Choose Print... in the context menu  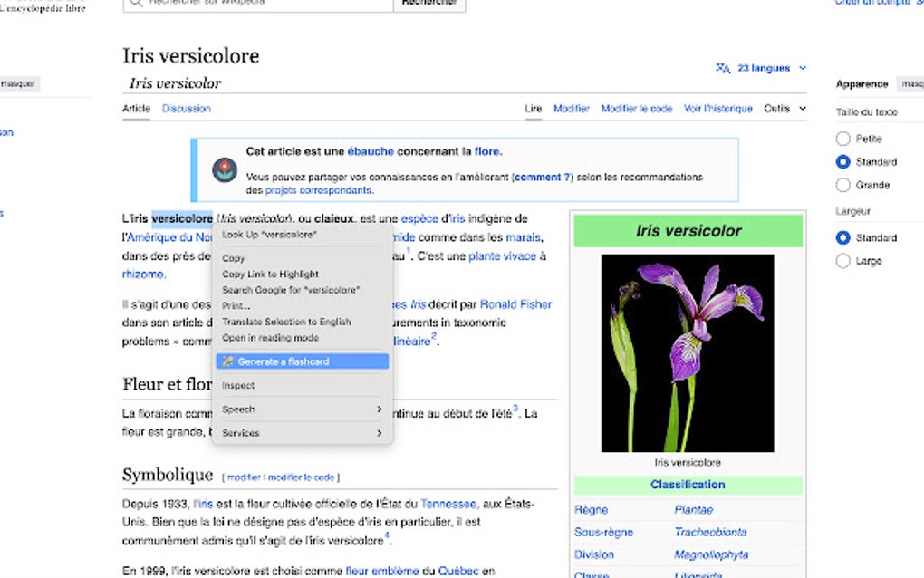[x=303, y=306]
